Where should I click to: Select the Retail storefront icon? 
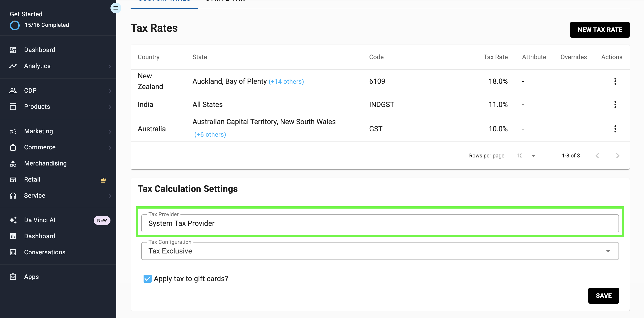tap(13, 180)
